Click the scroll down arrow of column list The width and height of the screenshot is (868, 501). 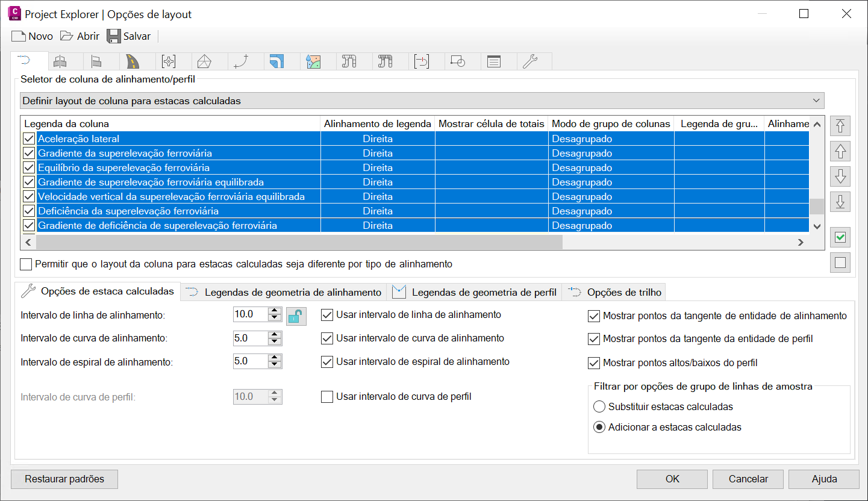pos(817,226)
